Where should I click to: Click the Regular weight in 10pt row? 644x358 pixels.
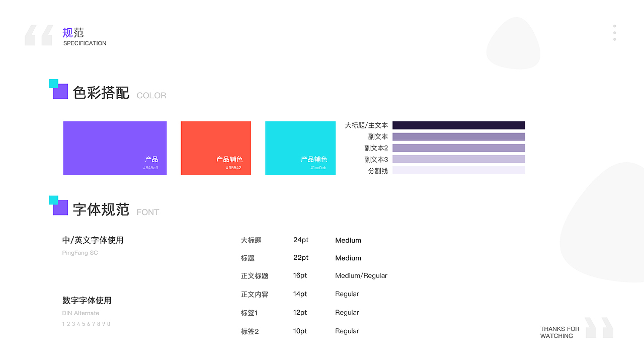coord(347,331)
